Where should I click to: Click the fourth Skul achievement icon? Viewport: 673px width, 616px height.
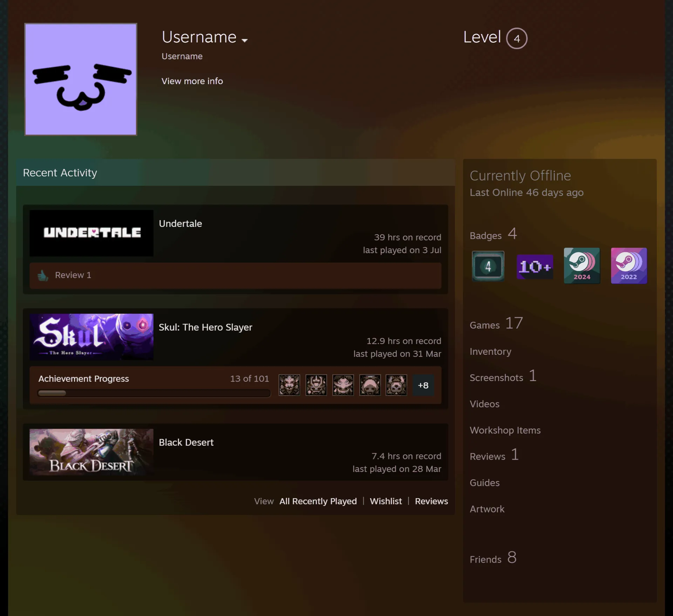tap(370, 385)
